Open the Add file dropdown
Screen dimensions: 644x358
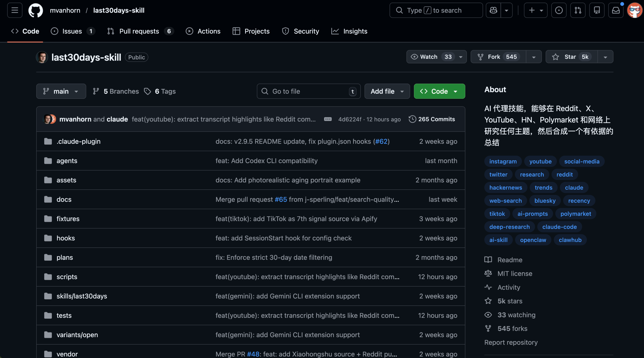coord(387,91)
